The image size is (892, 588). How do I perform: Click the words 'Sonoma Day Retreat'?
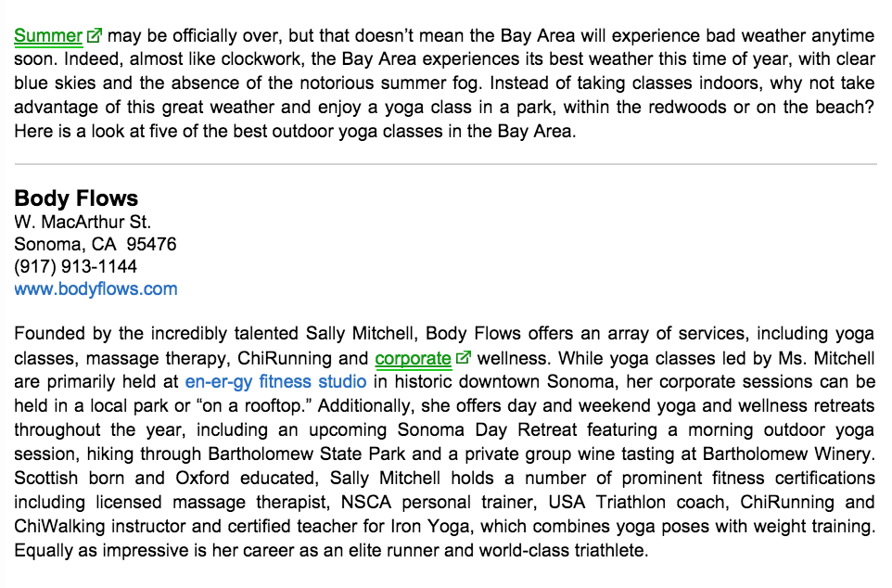tap(487, 429)
